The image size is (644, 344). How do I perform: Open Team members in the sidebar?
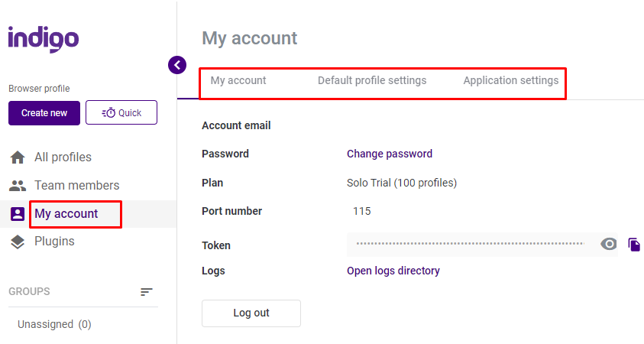point(77,185)
